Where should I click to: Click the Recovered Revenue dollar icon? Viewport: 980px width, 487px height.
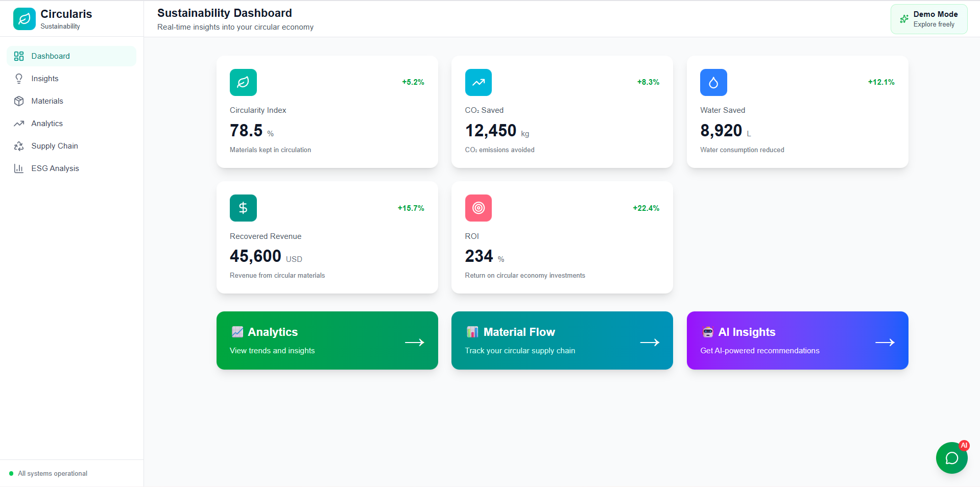pos(243,208)
